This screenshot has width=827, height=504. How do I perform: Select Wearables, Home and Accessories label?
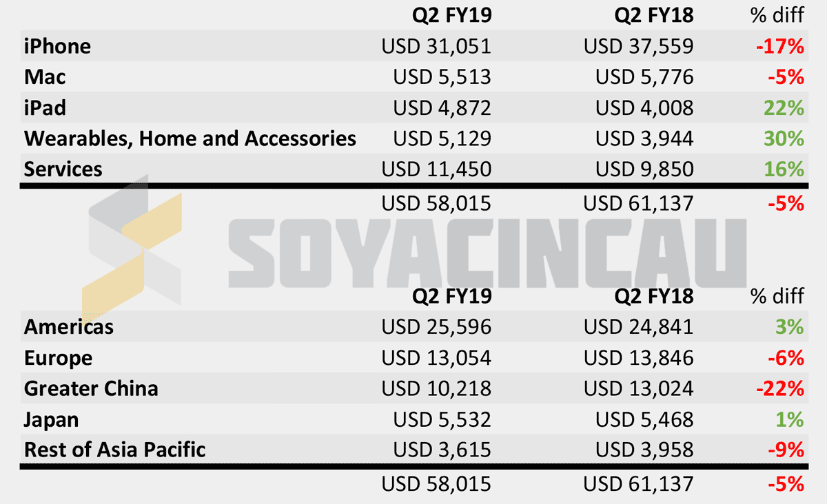190,138
